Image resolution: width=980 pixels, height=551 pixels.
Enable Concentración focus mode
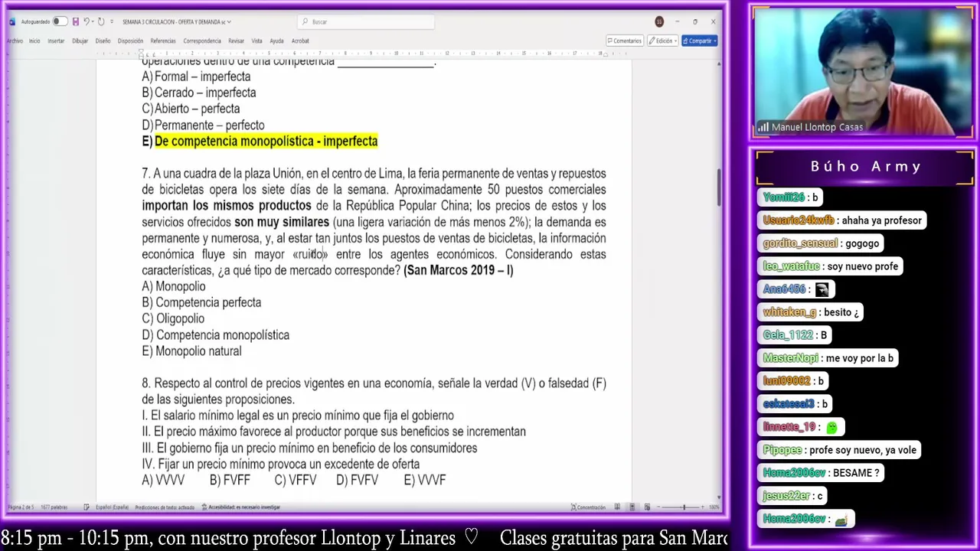click(x=588, y=507)
